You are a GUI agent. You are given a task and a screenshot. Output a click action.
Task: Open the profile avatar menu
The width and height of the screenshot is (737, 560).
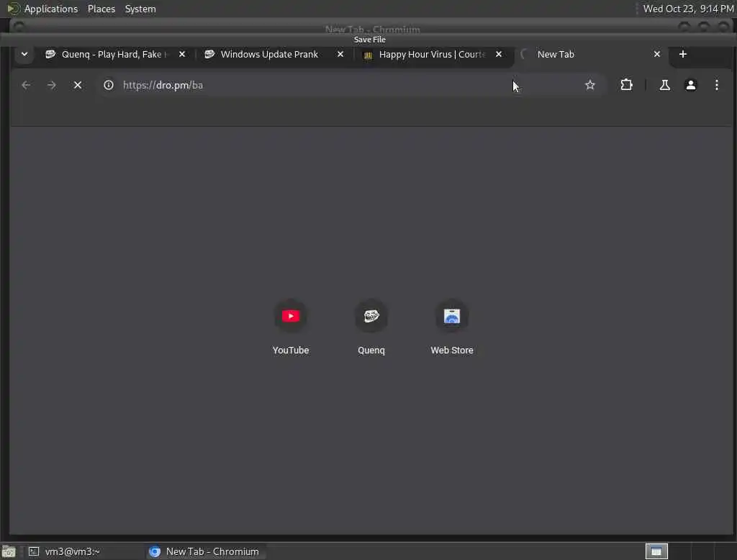[x=690, y=85]
